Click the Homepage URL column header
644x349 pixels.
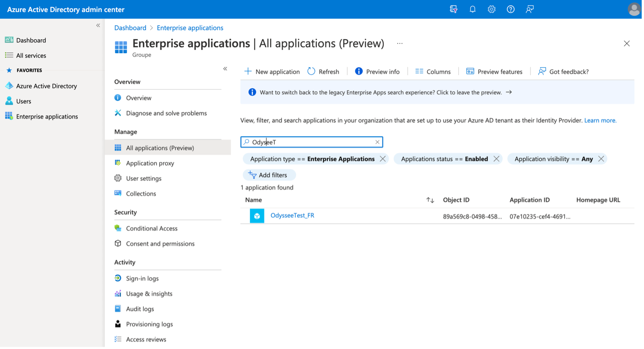(598, 200)
